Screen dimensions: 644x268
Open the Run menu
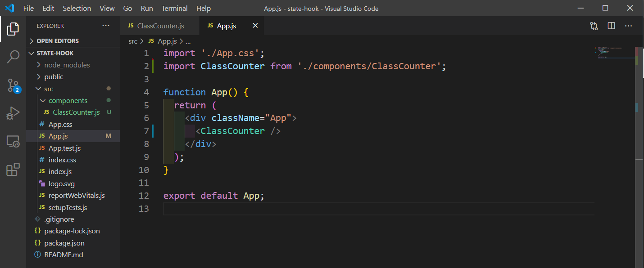pyautogui.click(x=147, y=8)
